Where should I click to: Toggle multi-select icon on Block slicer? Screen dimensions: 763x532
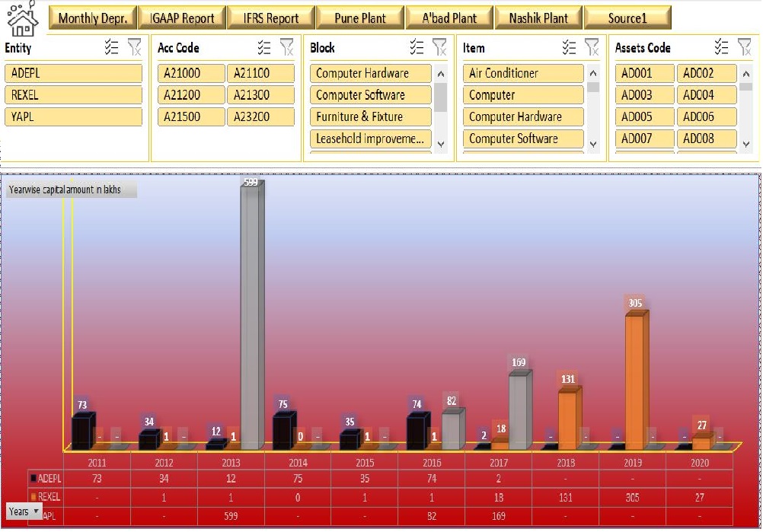click(417, 47)
